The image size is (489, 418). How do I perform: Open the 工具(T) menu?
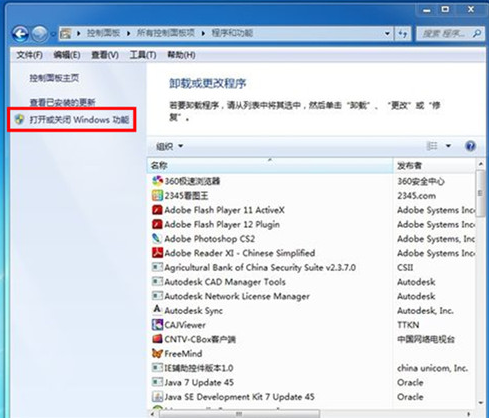point(143,55)
